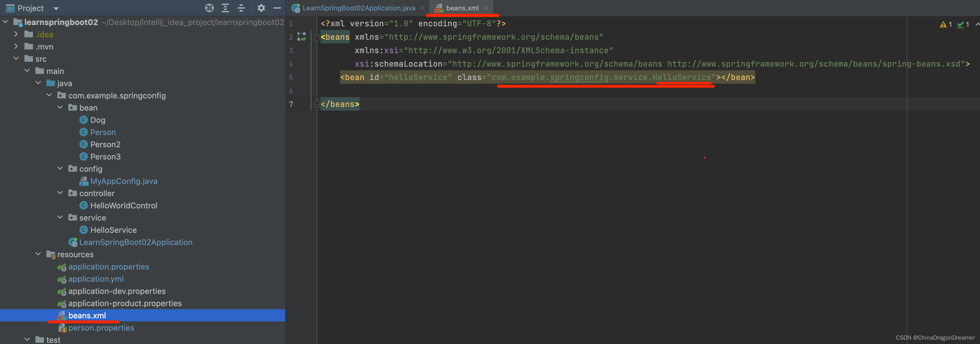
Task: Switch to beans.xml editor tab
Action: tap(462, 8)
